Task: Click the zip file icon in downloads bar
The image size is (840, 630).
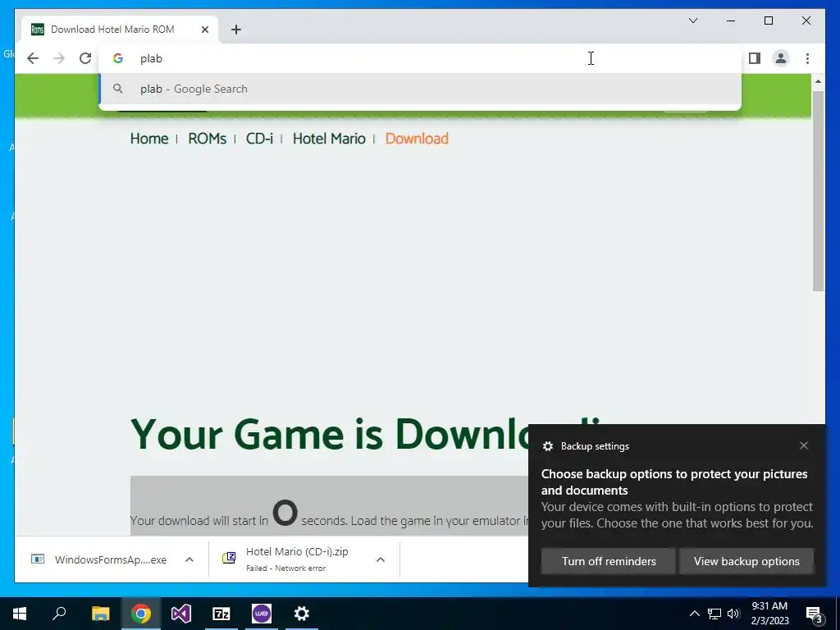Action: (229, 558)
